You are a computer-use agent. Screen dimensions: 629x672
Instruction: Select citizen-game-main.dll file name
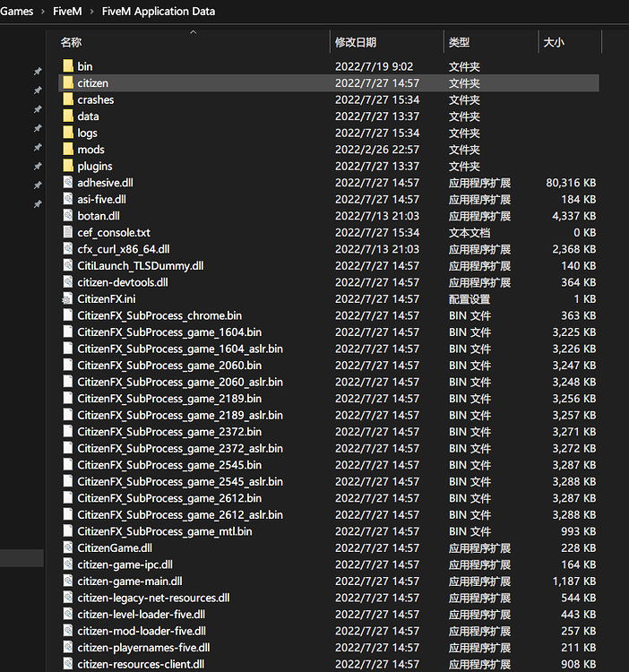coord(130,582)
